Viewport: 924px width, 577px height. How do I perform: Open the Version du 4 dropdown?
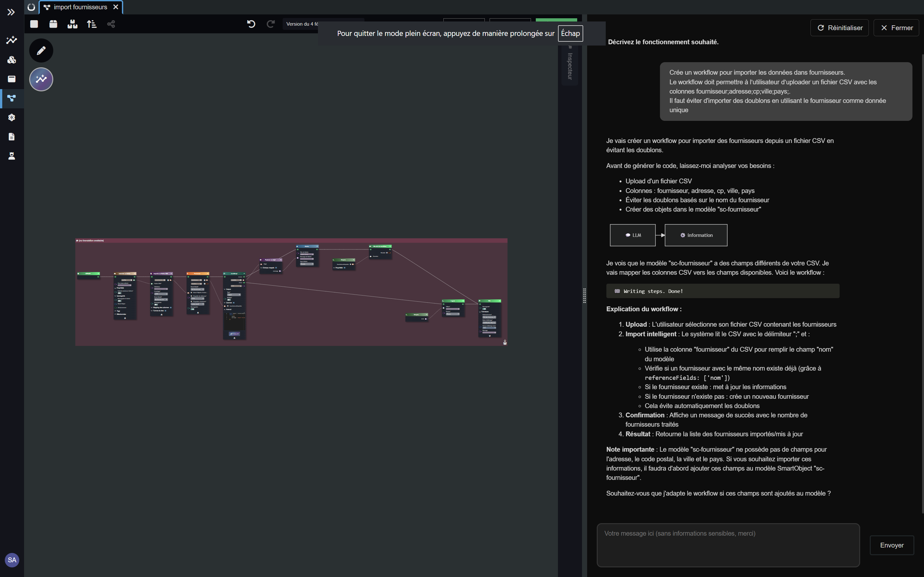click(302, 24)
